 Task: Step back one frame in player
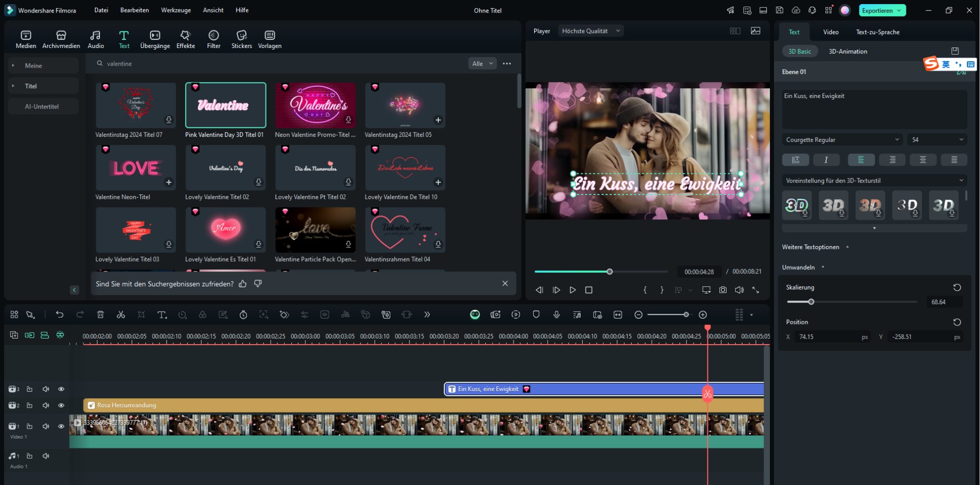(x=539, y=290)
